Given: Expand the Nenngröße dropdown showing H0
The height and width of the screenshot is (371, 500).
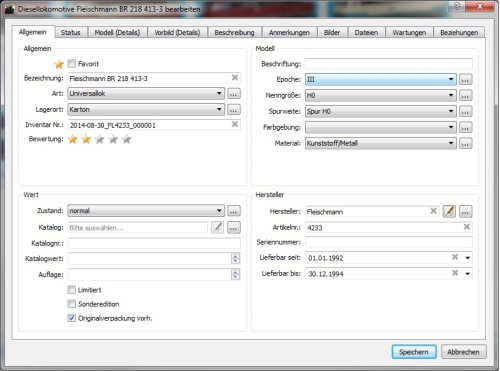Looking at the screenshot, I should [x=381, y=96].
